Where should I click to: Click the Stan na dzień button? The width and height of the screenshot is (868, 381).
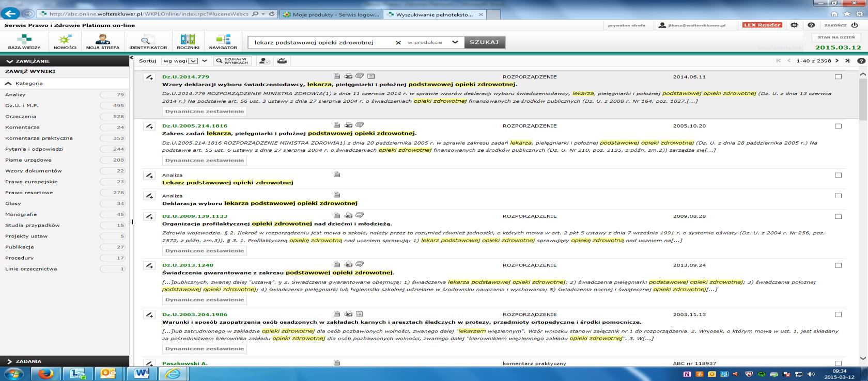point(836,37)
